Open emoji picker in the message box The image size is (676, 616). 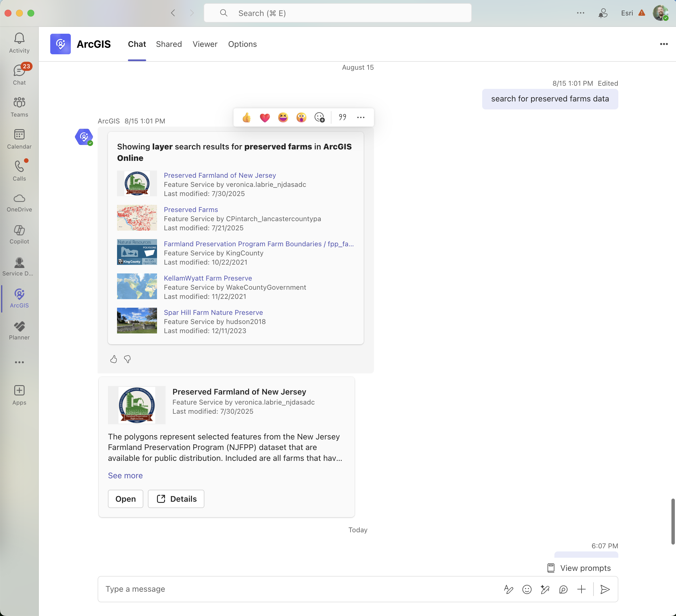[527, 589]
